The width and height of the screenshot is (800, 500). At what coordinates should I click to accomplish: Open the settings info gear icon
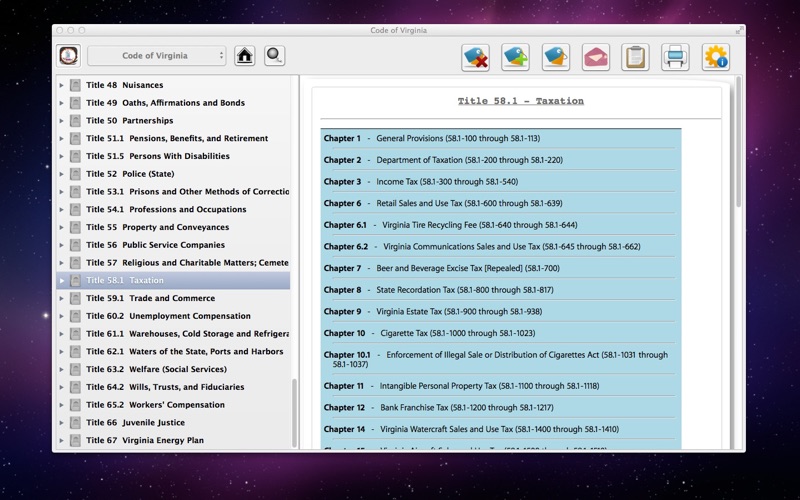click(x=716, y=57)
